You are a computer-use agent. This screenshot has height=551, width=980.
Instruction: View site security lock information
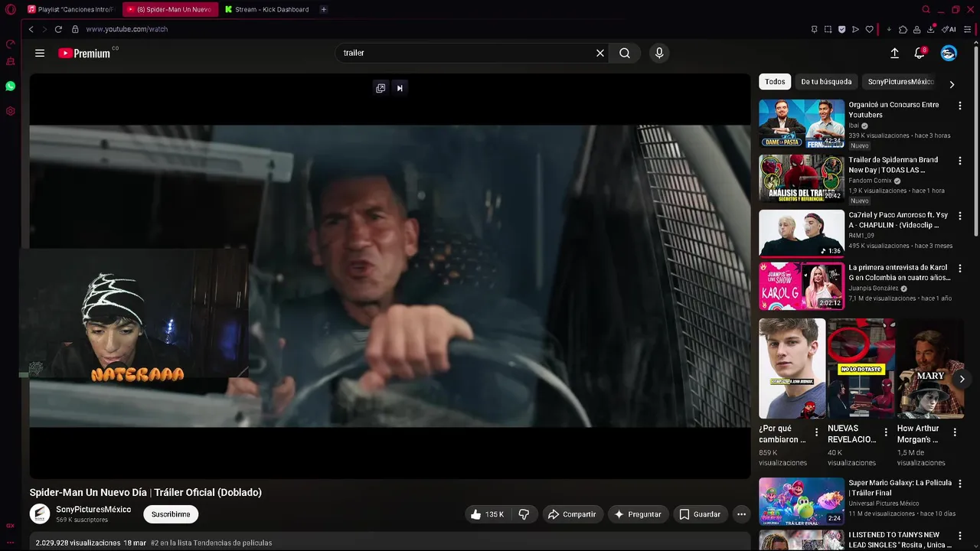tap(75, 29)
